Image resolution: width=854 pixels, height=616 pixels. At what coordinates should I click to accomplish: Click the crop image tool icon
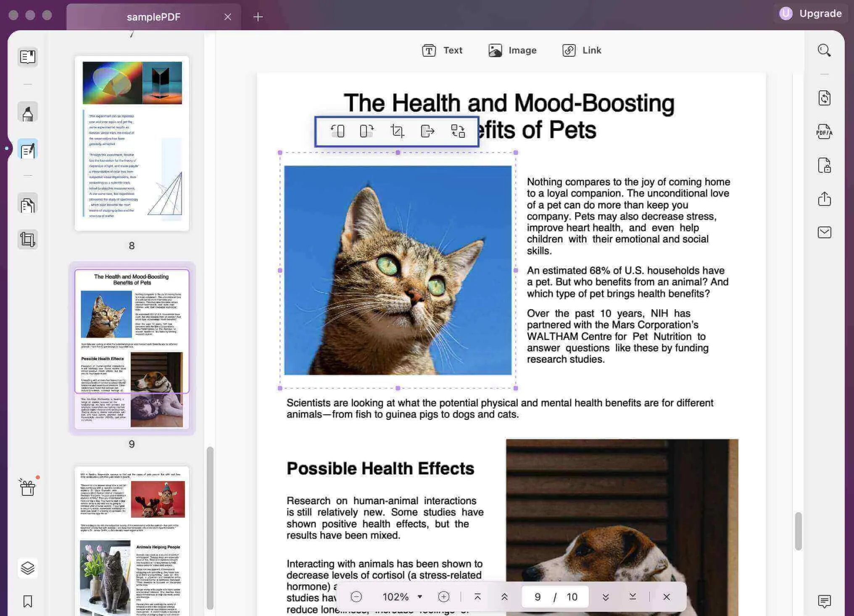point(396,131)
